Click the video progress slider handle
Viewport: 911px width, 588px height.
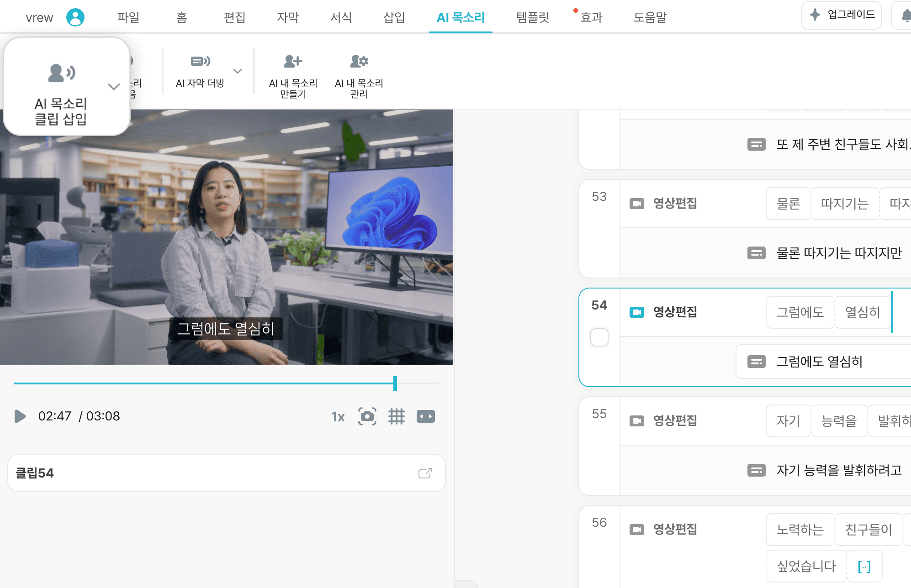[395, 383]
